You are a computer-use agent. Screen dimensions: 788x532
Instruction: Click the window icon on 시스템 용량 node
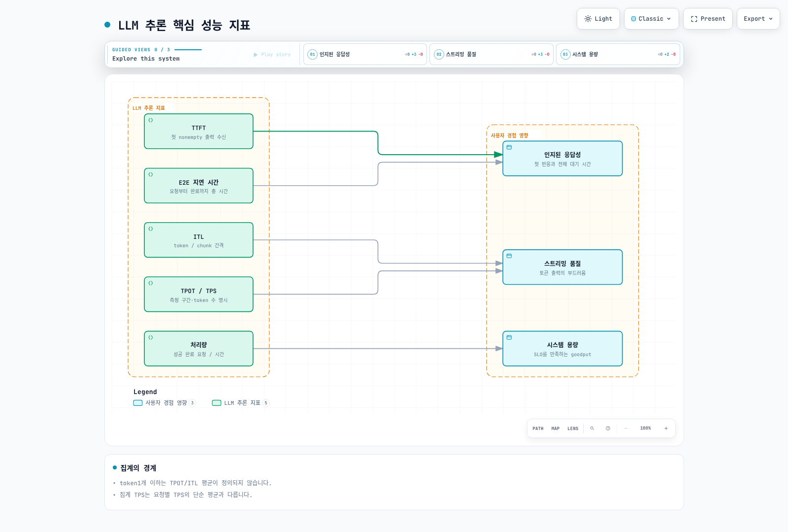509,337
